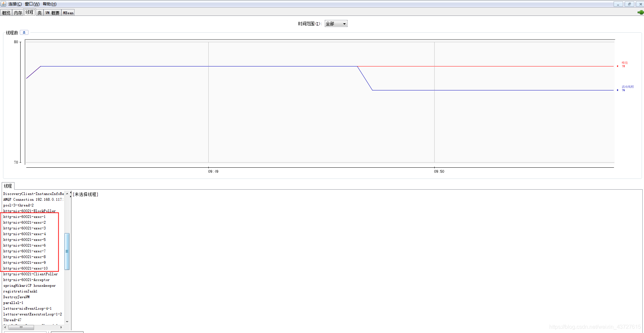This screenshot has width=644, height=333.
Task: Click horizontal scrollbar thumb under thread list
Action: [x=21, y=327]
